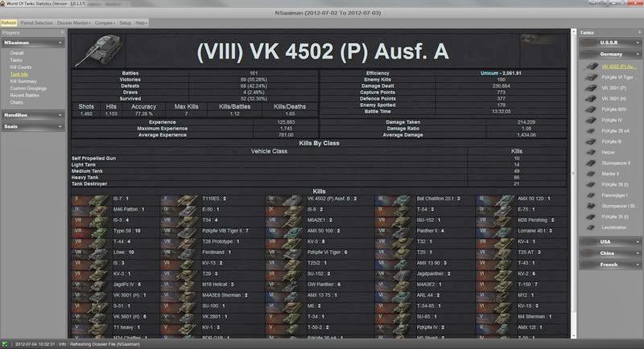Open the Overall view in sidebar
The width and height of the screenshot is (644, 349).
(17, 53)
